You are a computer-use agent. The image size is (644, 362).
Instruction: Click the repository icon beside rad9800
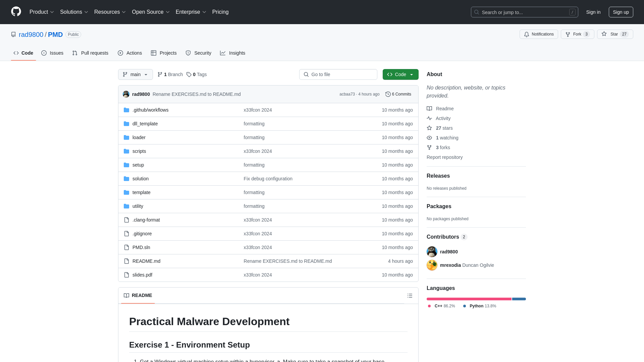(13, 35)
